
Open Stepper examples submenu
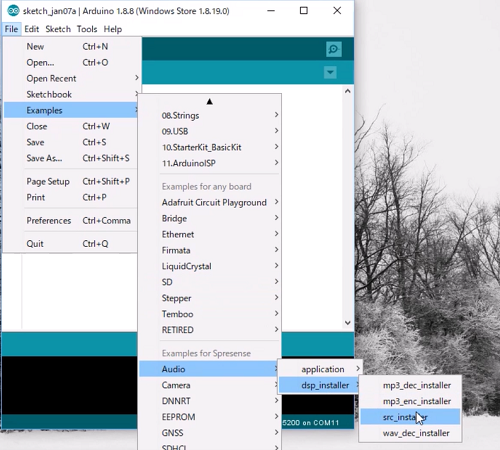coord(210,298)
